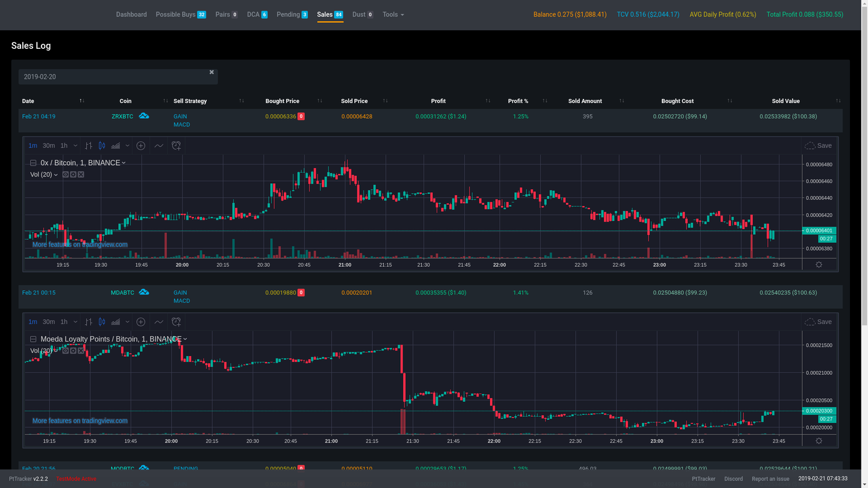The height and width of the screenshot is (488, 868).
Task: Expand interval dropdown in 0x chart
Action: (x=75, y=146)
